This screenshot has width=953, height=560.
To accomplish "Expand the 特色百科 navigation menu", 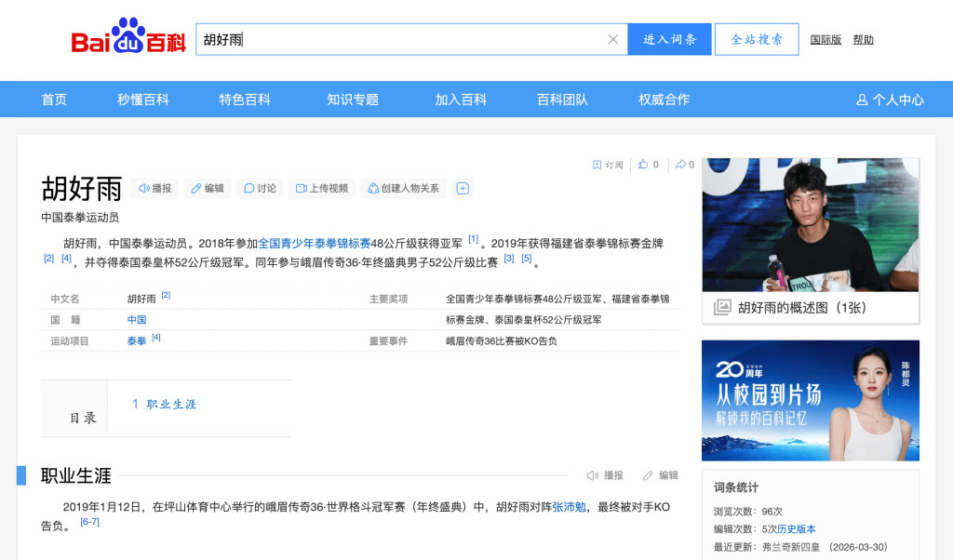I will (245, 100).
